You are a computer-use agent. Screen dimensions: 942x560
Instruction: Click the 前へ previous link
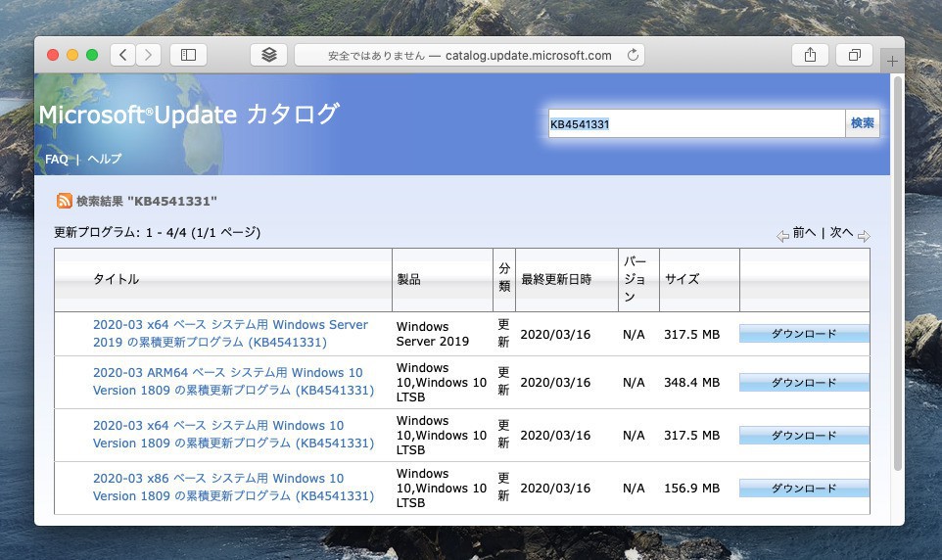click(x=804, y=233)
